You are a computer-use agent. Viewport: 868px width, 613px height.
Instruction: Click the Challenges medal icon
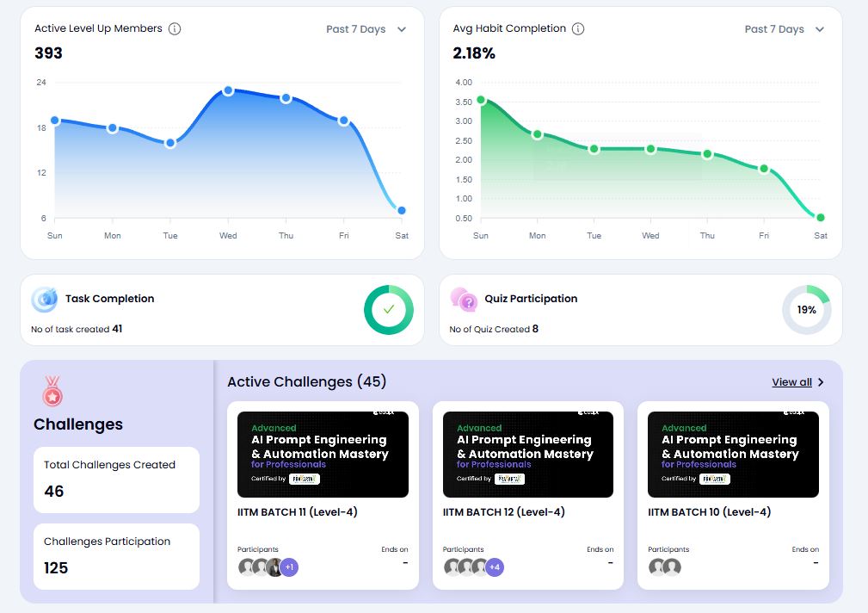[x=52, y=391]
